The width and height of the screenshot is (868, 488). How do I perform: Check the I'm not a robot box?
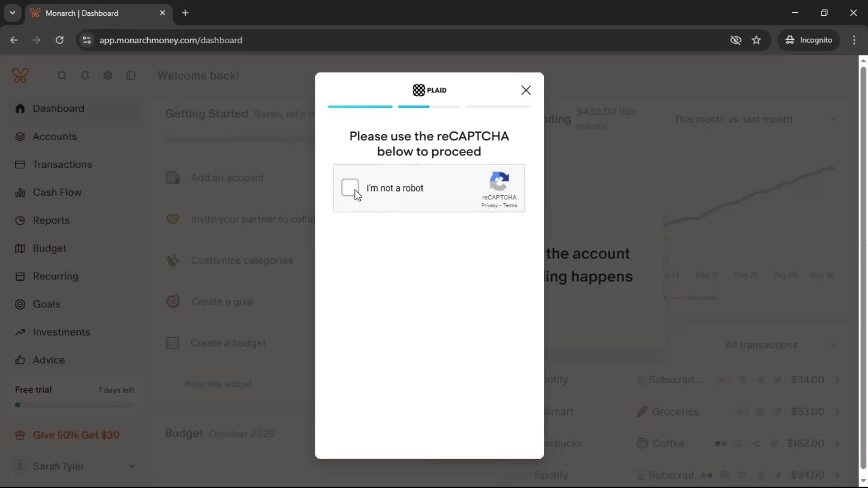(350, 188)
